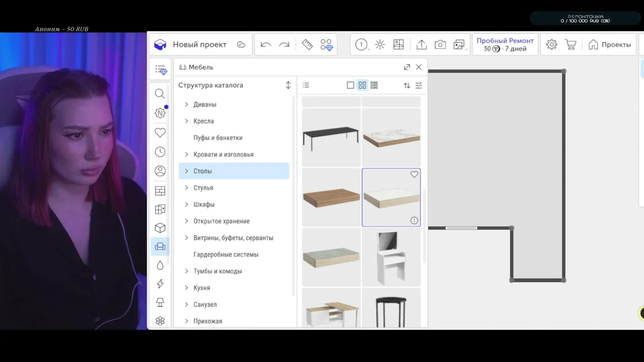Select the black metal-frame table thumbnail

(331, 137)
